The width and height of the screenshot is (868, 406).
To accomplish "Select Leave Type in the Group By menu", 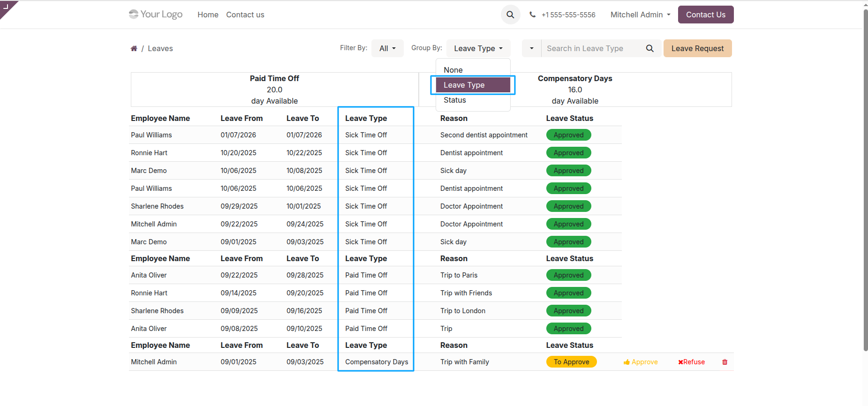I will click(473, 85).
